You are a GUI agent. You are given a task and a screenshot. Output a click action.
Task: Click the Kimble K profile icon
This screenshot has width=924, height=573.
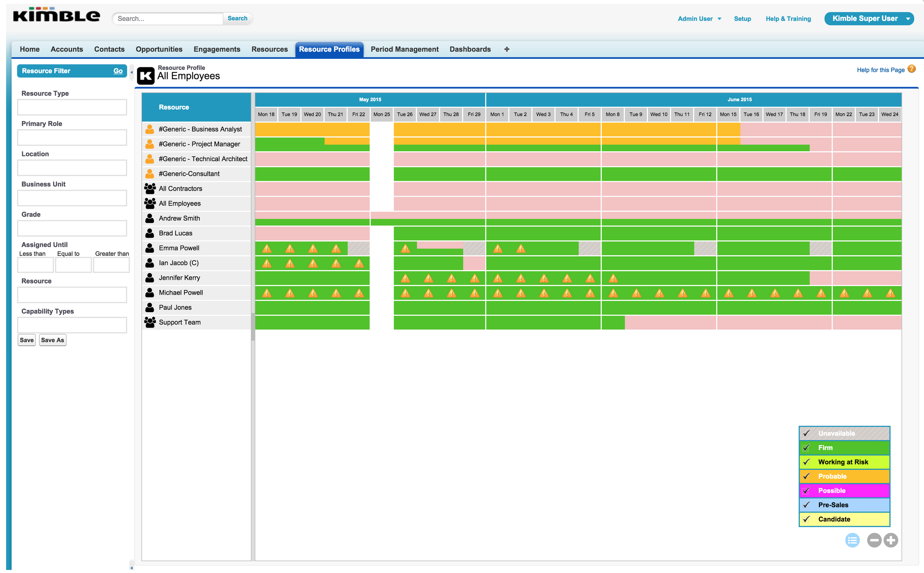tap(145, 75)
